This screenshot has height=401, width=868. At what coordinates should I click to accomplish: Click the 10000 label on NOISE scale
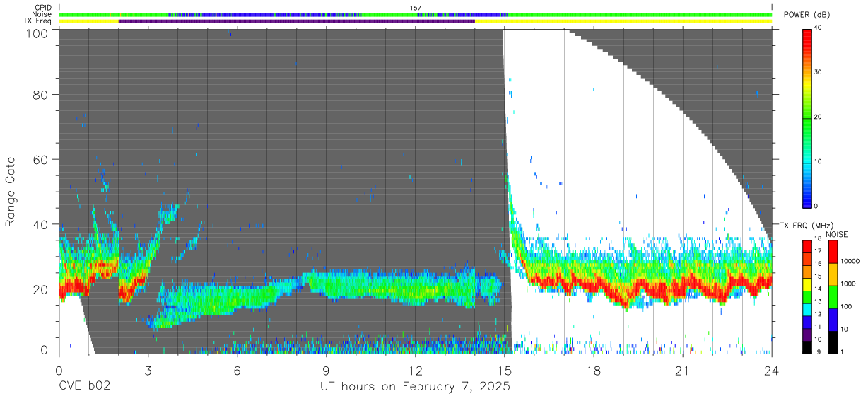click(851, 261)
